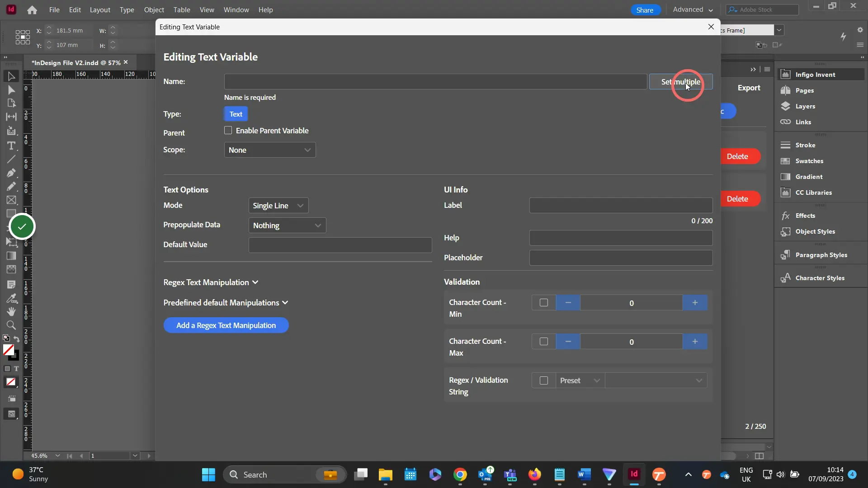The width and height of the screenshot is (868, 488).
Task: Select the Hand tool
Action: point(11,312)
